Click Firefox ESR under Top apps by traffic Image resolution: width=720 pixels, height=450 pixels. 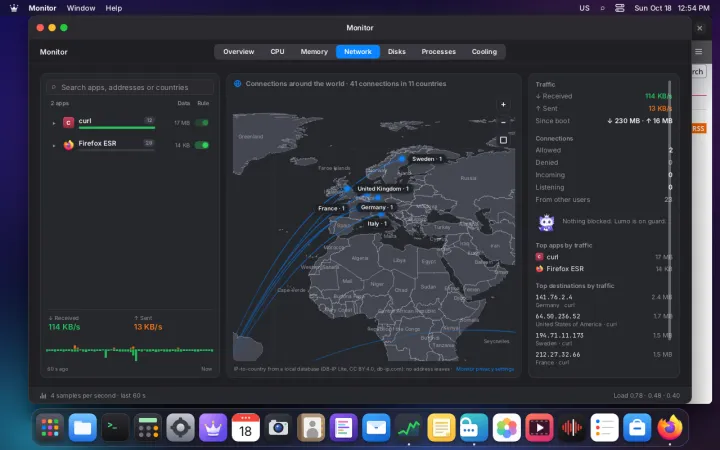tap(603, 269)
